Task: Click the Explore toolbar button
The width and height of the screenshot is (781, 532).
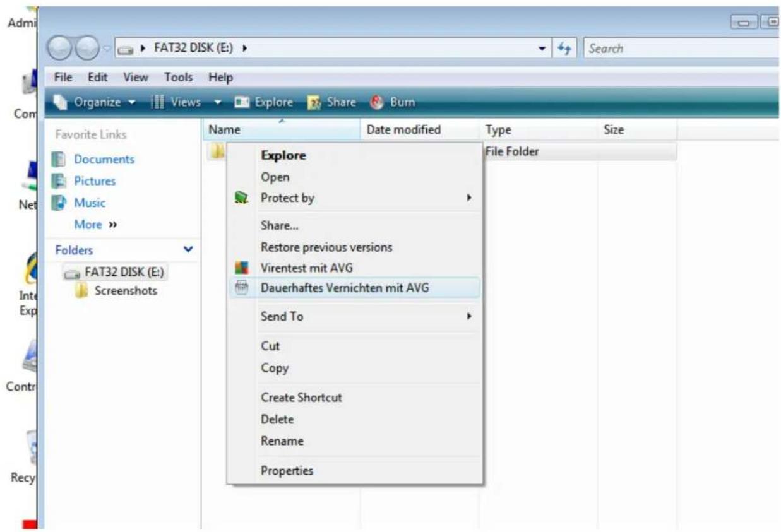Action: click(x=265, y=102)
